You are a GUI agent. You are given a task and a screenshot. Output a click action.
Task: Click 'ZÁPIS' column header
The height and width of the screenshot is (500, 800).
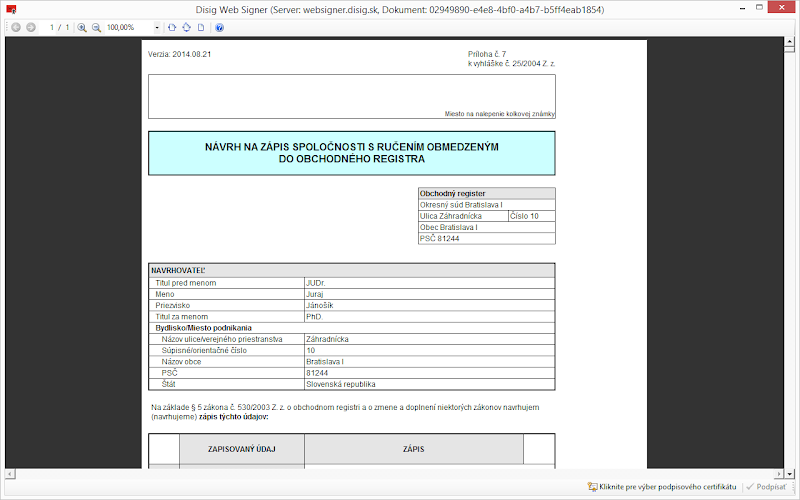pyautogui.click(x=414, y=449)
